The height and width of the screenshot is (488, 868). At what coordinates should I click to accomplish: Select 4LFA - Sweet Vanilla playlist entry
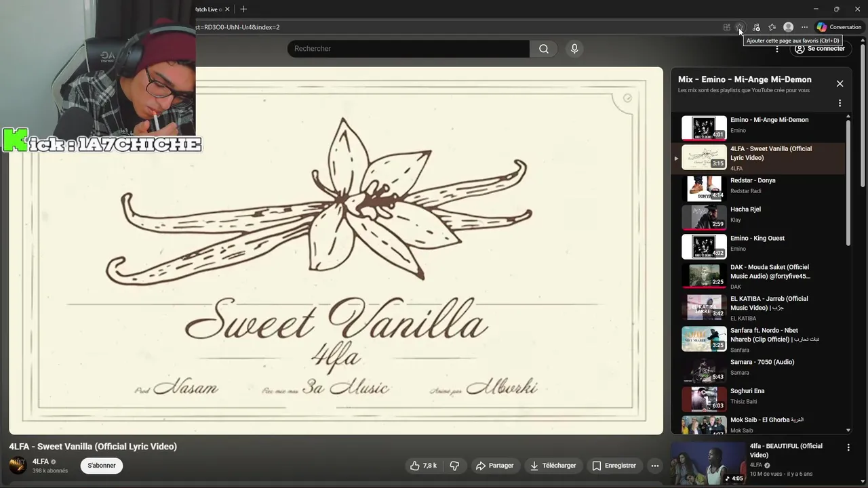pyautogui.click(x=758, y=158)
